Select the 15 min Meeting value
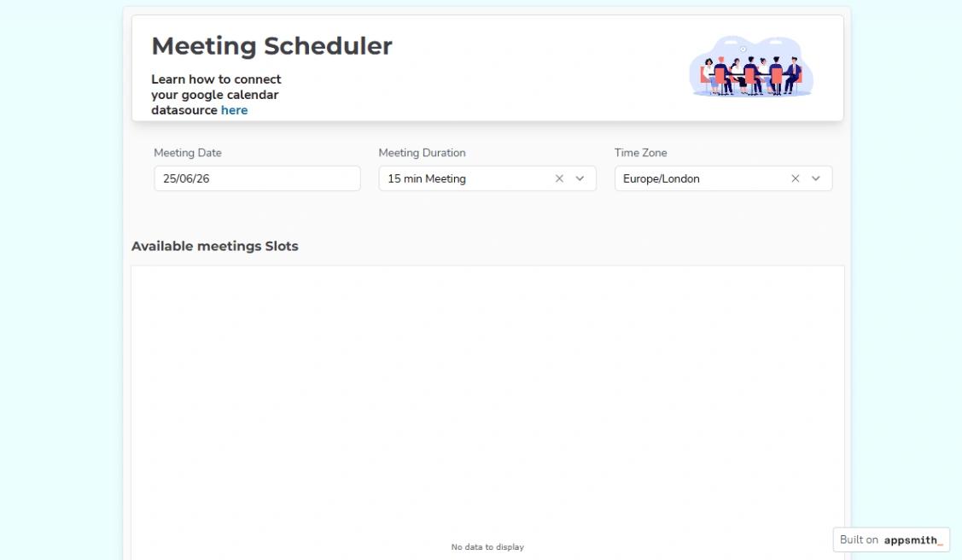This screenshot has width=962, height=560. coord(427,178)
